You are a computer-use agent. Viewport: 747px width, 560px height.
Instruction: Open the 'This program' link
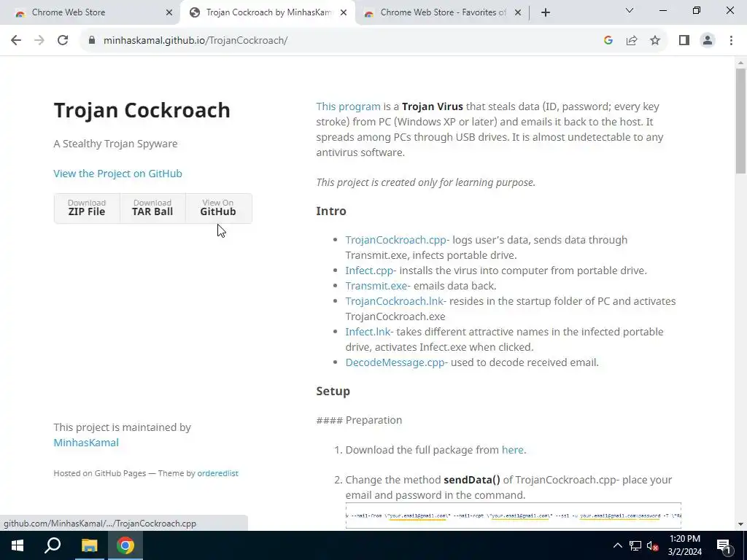point(348,106)
